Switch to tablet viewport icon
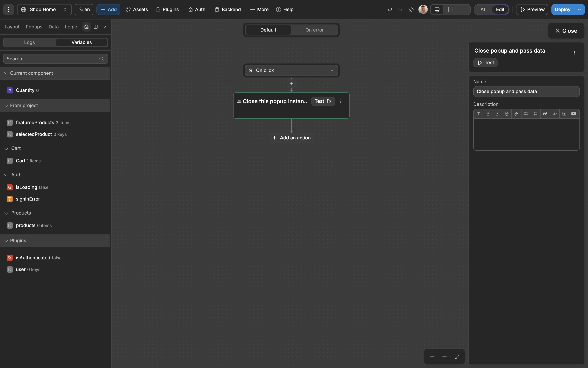Viewport: 588px width, 368px height. (x=450, y=10)
